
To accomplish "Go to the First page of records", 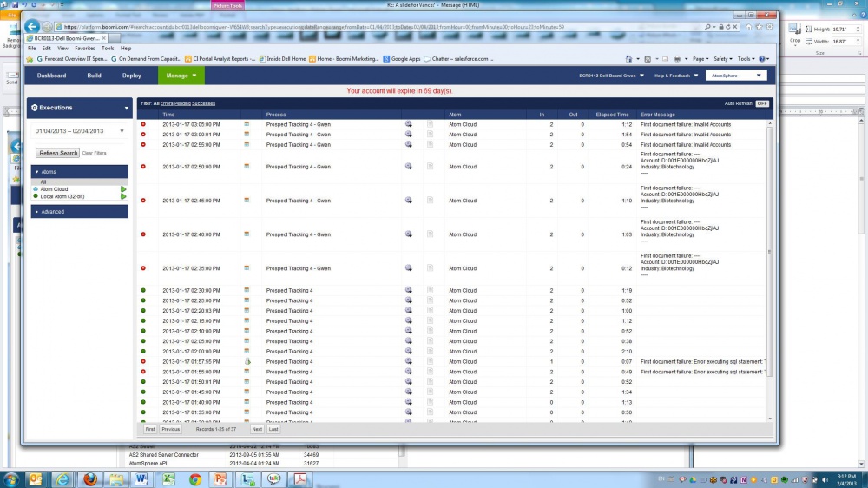I will 150,429.
